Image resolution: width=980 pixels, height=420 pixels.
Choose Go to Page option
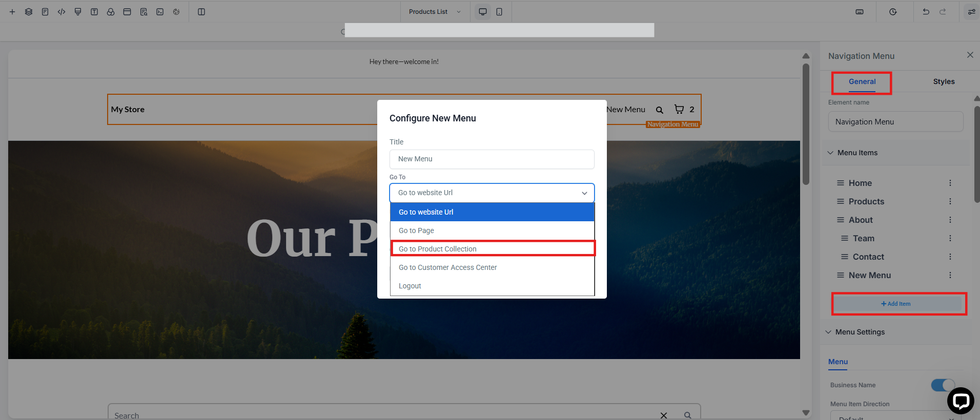click(492, 230)
